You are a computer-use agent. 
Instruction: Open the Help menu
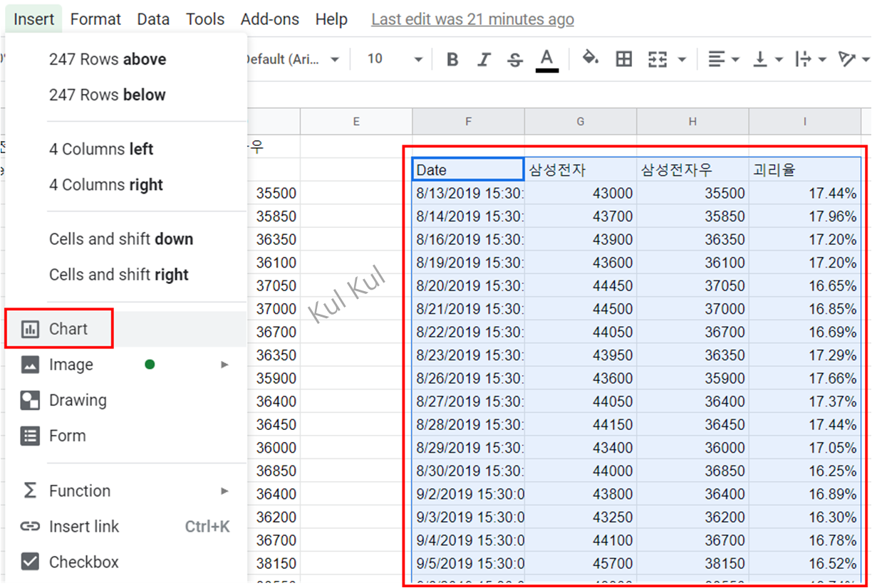(331, 19)
